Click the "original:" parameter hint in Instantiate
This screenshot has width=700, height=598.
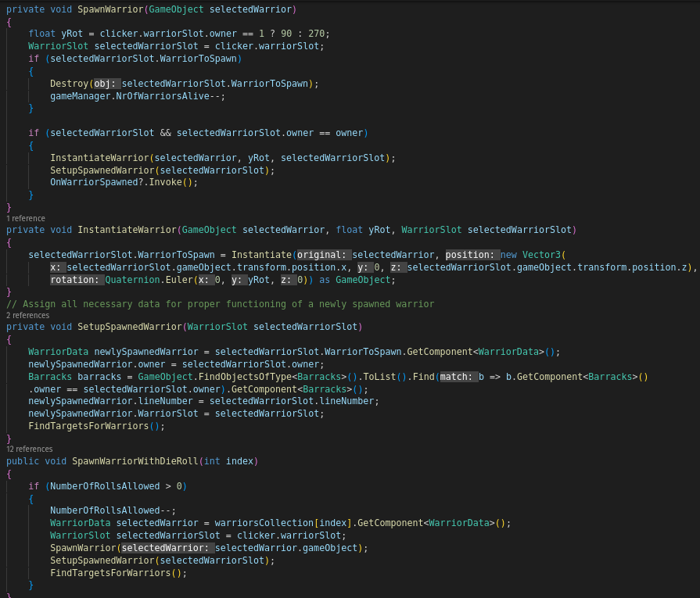click(322, 255)
